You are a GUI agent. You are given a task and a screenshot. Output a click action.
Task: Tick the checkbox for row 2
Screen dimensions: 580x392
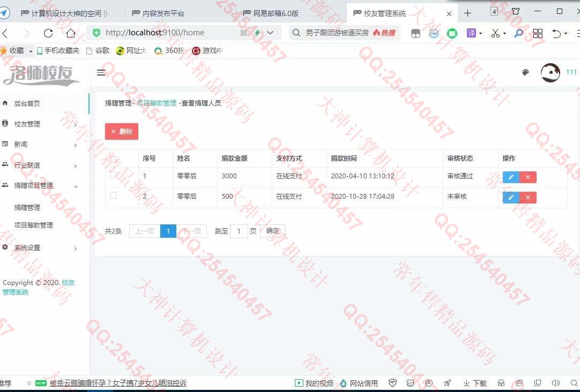(114, 195)
